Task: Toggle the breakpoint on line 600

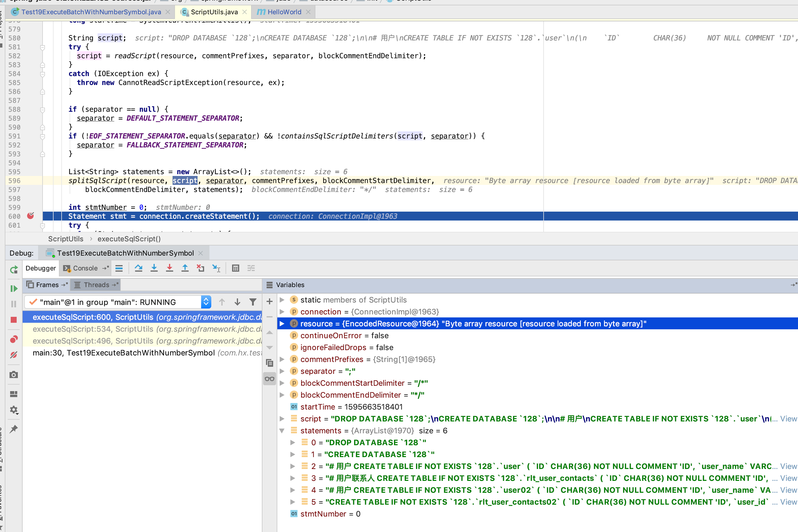Action: point(31,216)
